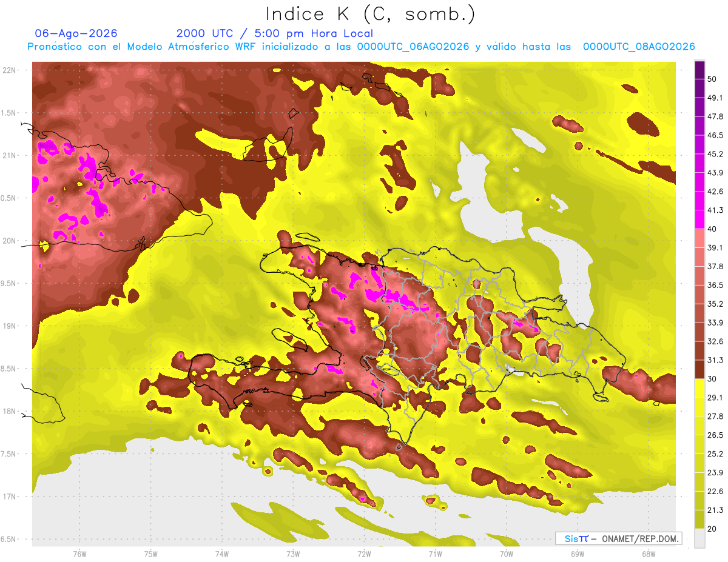Screen dimensions: 728x562
Task: Click the dark purple legend band above 50
Action: 700,69
